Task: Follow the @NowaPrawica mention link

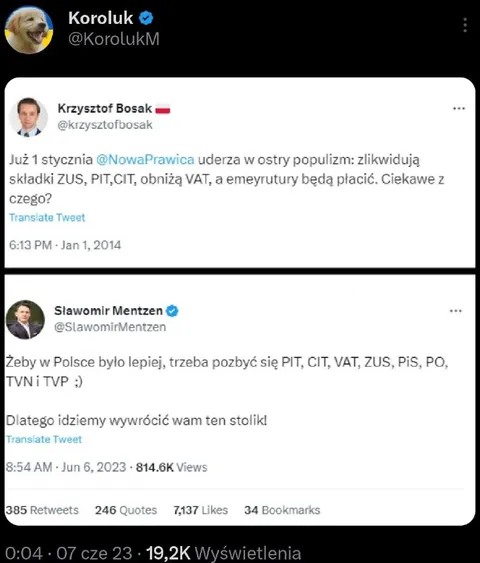Action: [145, 159]
